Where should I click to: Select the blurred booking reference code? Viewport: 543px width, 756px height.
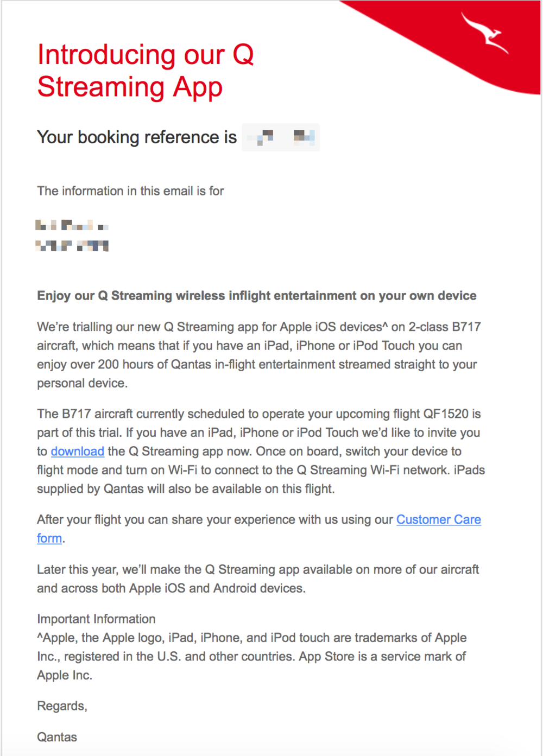tap(281, 137)
